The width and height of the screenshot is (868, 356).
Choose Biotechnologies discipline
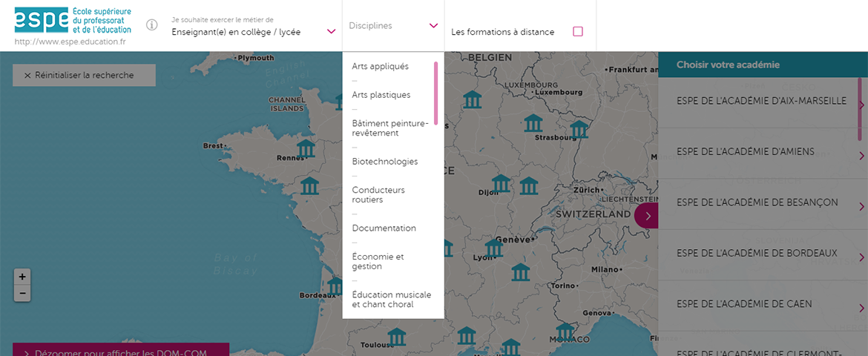(x=385, y=162)
